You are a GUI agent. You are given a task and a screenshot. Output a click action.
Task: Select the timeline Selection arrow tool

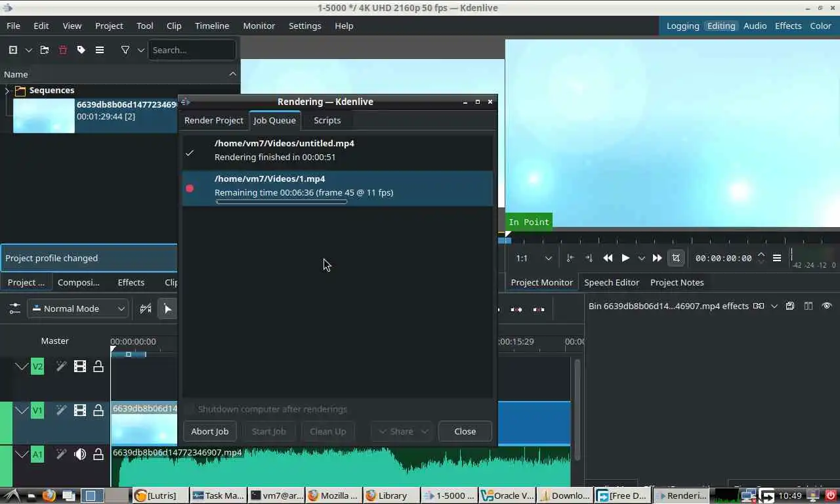(x=168, y=308)
